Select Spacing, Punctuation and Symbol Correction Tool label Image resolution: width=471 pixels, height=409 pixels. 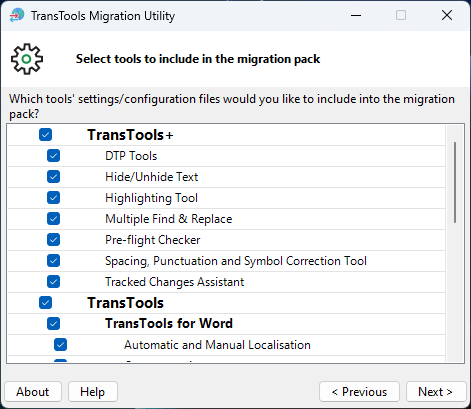pyautogui.click(x=236, y=261)
